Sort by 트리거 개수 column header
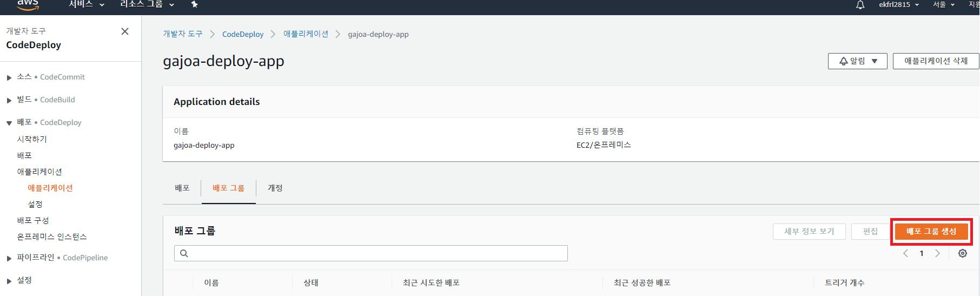Image resolution: width=980 pixels, height=296 pixels. click(845, 282)
